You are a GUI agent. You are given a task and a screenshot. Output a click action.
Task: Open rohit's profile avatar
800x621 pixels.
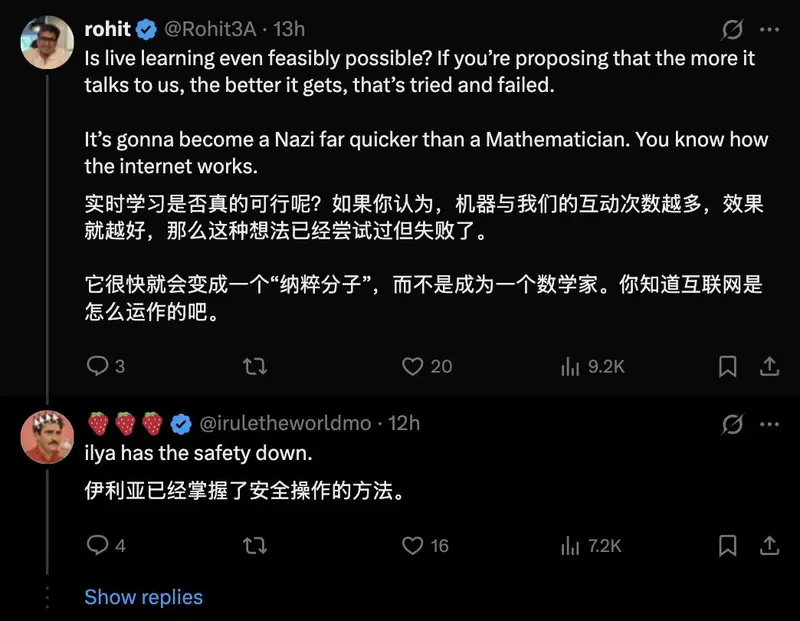coord(47,42)
